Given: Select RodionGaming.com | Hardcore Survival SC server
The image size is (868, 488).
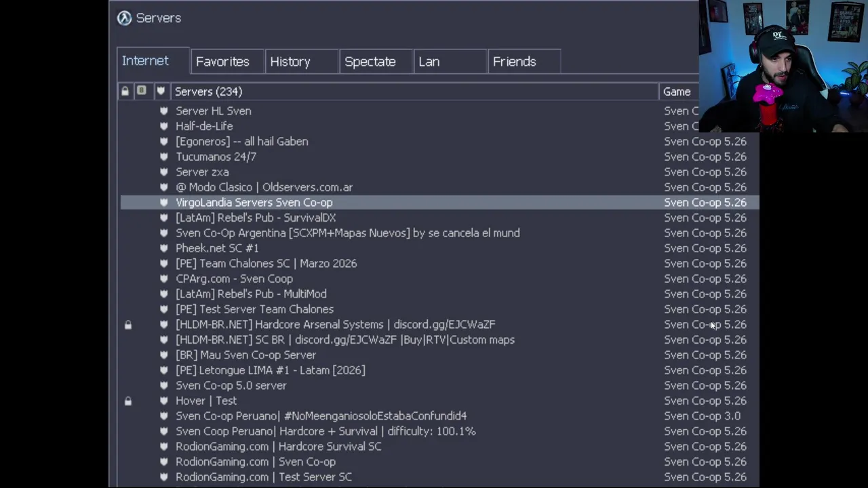Looking at the screenshot, I should point(278,447).
